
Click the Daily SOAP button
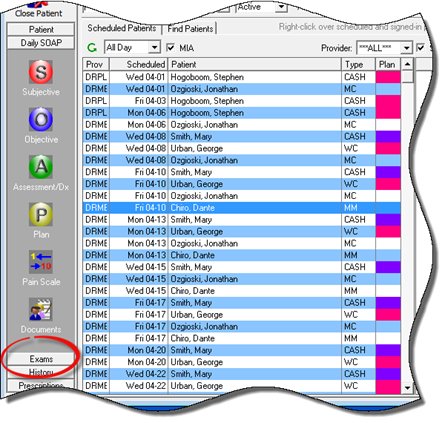41,43
